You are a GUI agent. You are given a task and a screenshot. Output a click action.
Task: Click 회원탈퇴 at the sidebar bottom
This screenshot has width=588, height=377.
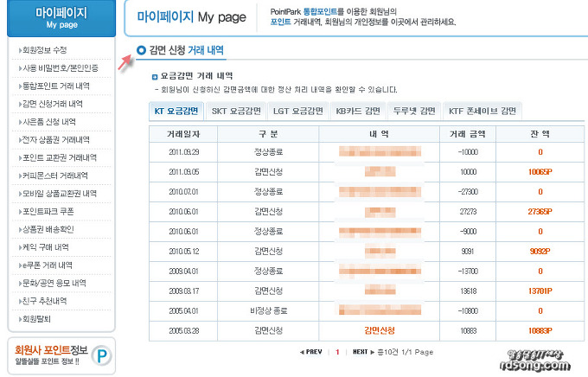pos(41,319)
